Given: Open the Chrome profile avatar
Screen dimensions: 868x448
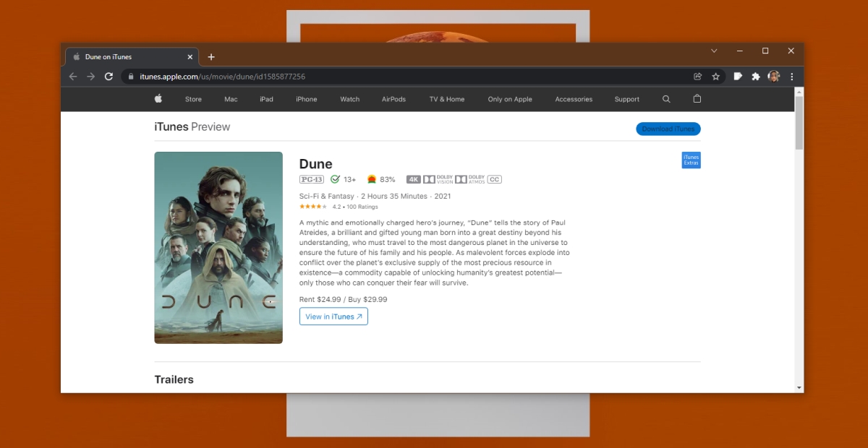Looking at the screenshot, I should coord(774,76).
